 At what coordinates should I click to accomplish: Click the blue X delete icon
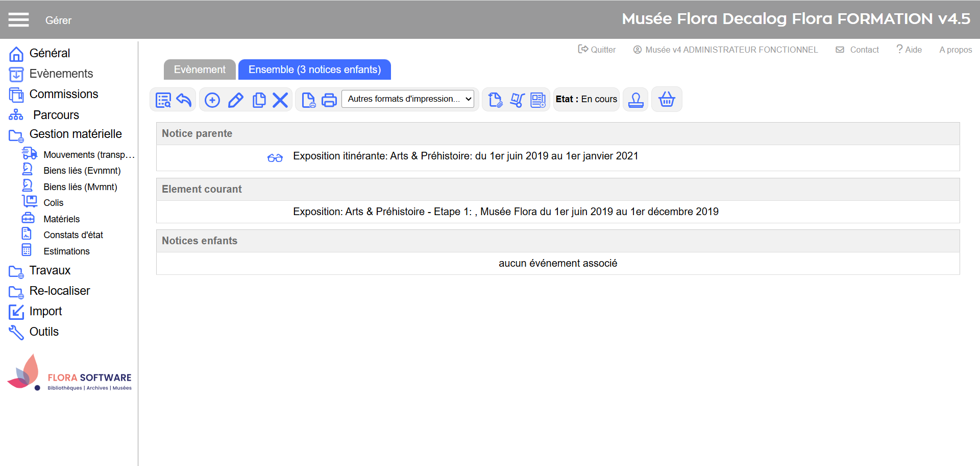pos(280,100)
